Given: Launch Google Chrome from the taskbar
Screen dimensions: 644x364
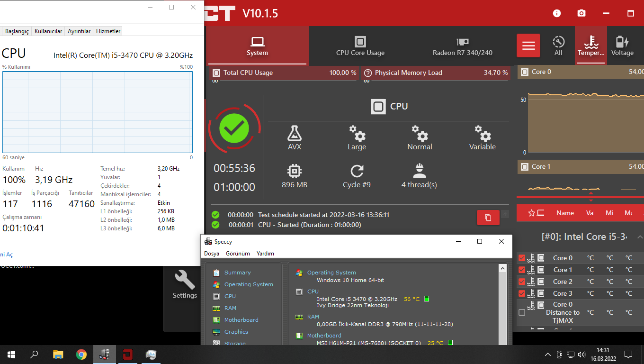Looking at the screenshot, I should (81, 354).
